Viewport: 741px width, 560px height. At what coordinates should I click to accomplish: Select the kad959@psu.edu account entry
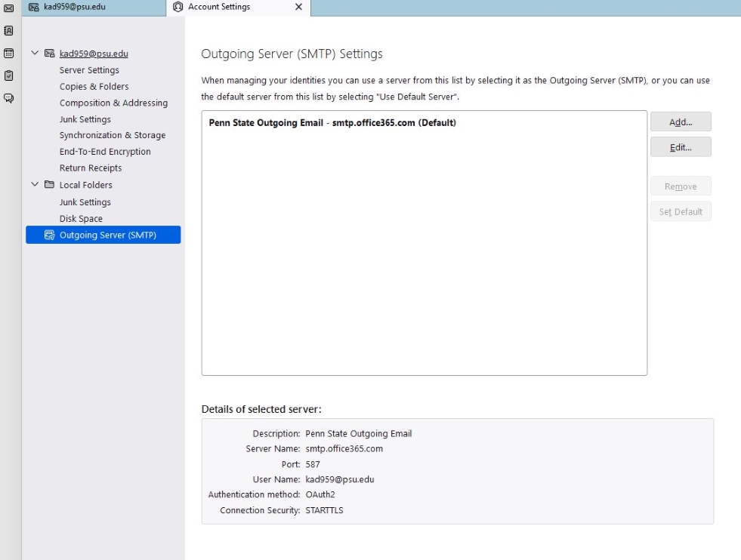(x=94, y=54)
